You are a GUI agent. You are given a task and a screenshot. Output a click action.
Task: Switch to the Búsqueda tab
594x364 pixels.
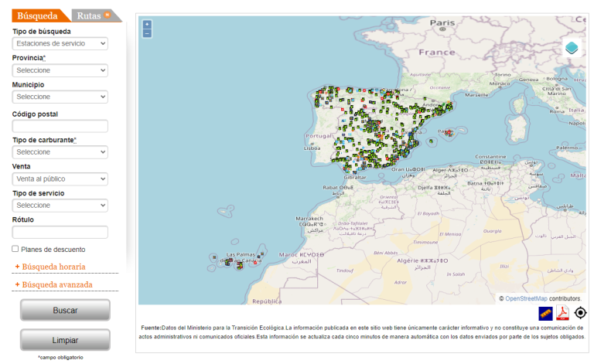[x=37, y=15]
